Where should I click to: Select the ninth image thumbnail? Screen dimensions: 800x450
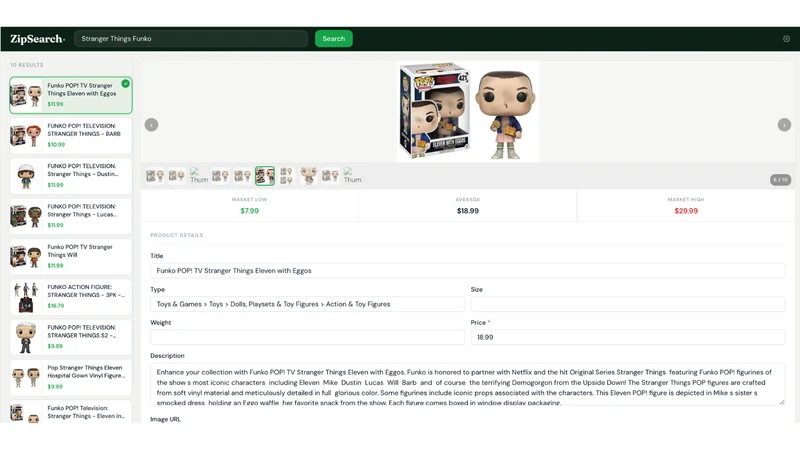[x=330, y=176]
